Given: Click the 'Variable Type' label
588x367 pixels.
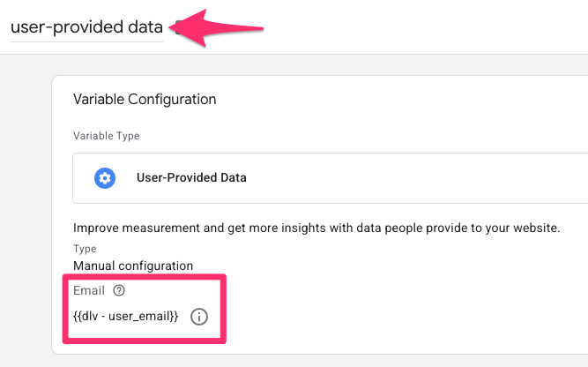Looking at the screenshot, I should [106, 136].
